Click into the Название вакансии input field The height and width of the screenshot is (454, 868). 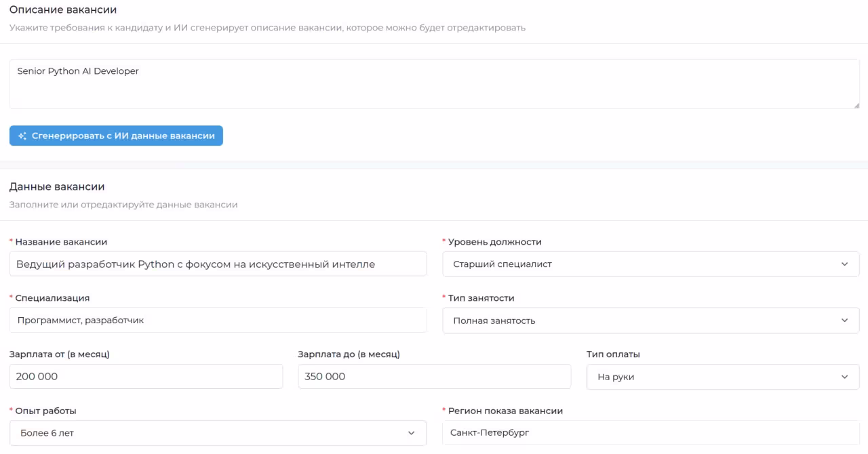point(218,264)
